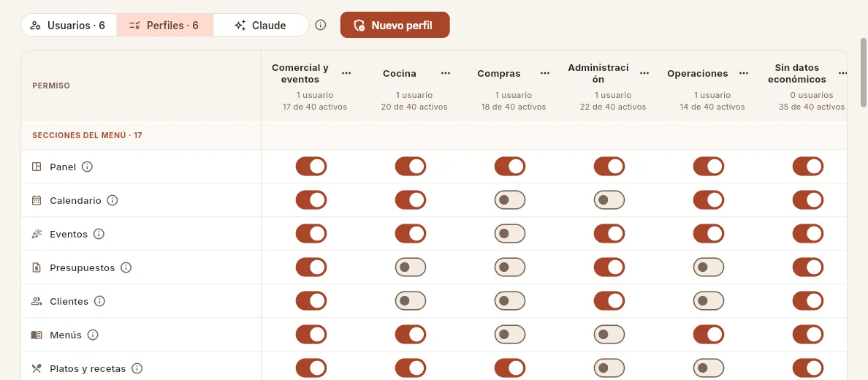Viewport: 868px width, 380px height.
Task: Click the Operaciones column header
Action: (698, 73)
